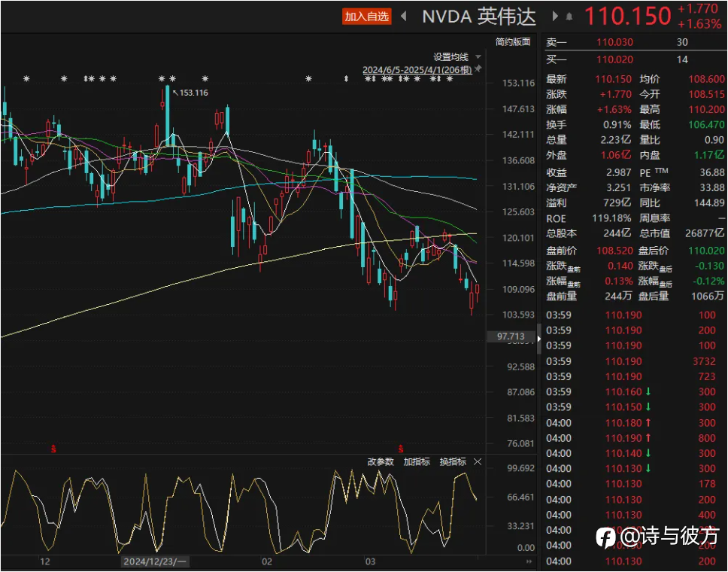The image size is (728, 572).
Task: Click the 今开 value 108.515
Action: (x=707, y=94)
